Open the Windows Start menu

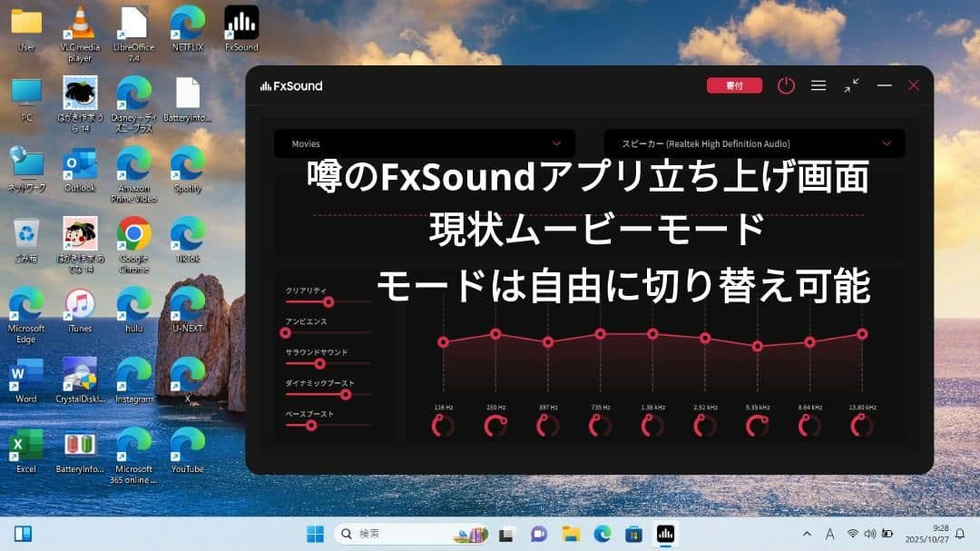click(315, 533)
